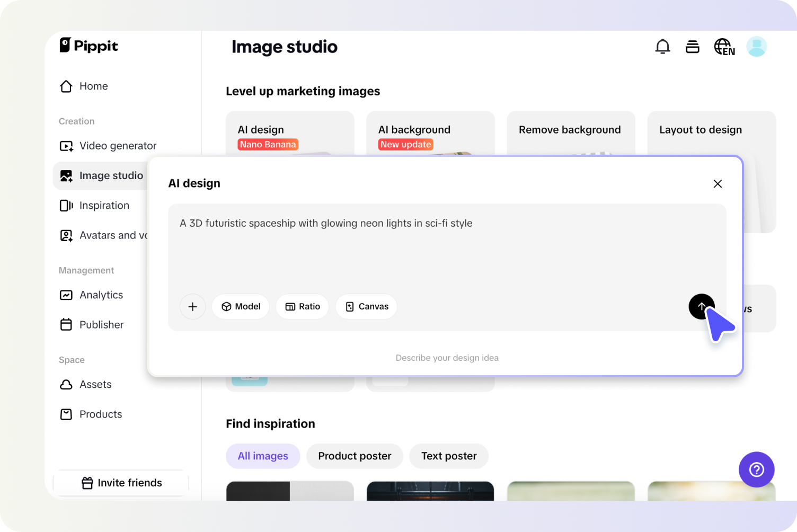Viewport: 797px width, 532px height.
Task: Open the Canvas options
Action: point(366,306)
